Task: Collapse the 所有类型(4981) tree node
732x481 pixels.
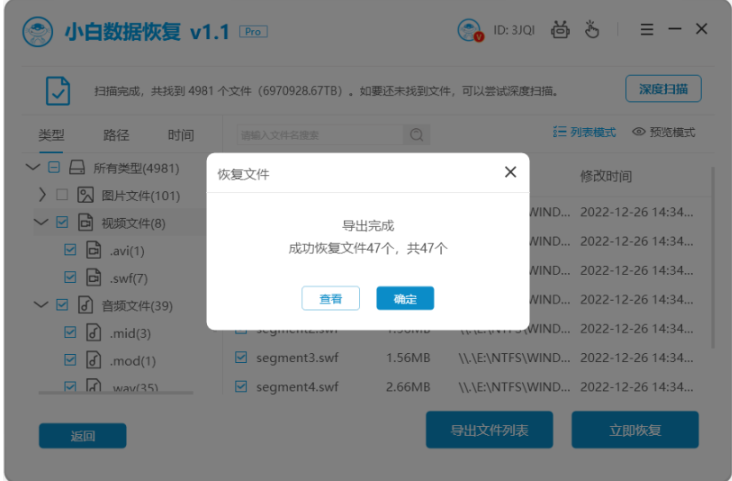Action: click(32, 167)
